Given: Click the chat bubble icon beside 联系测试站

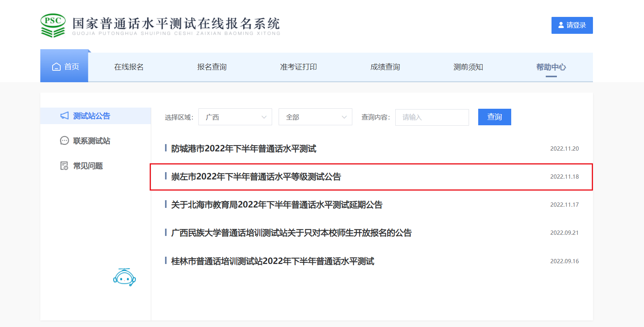Looking at the screenshot, I should 64,141.
